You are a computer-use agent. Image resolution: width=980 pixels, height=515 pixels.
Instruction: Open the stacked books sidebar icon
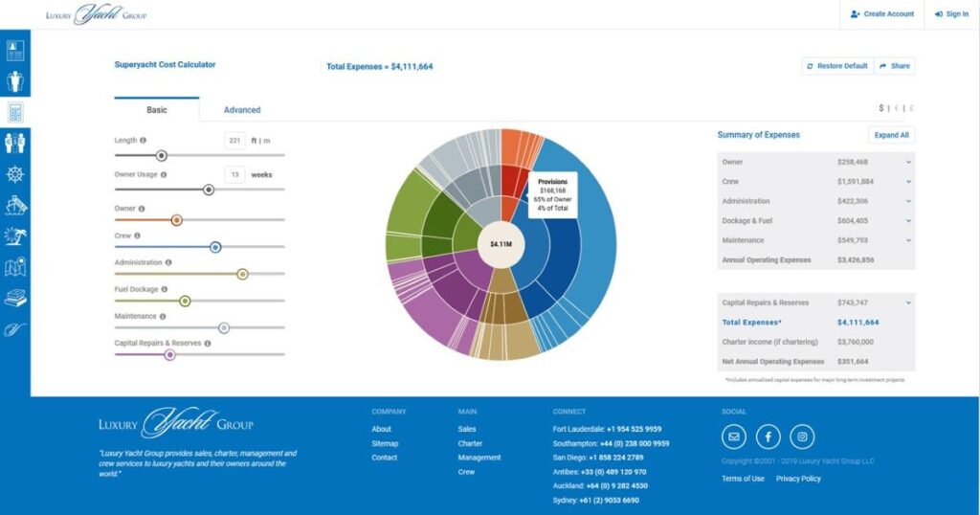[x=15, y=298]
